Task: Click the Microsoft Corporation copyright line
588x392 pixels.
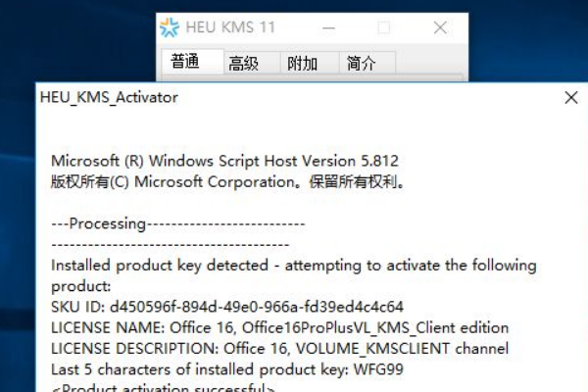Action: click(x=227, y=181)
